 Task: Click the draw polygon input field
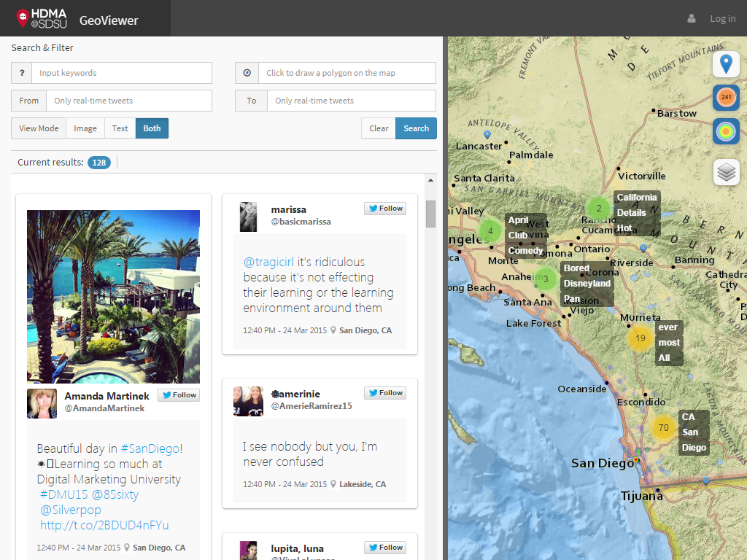pyautogui.click(x=347, y=73)
